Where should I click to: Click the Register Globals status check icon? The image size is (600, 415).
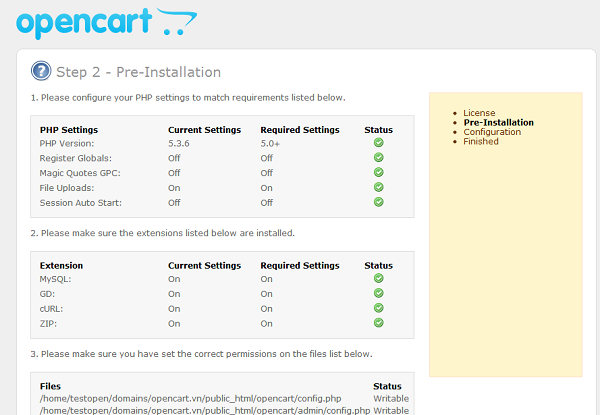pyautogui.click(x=378, y=158)
